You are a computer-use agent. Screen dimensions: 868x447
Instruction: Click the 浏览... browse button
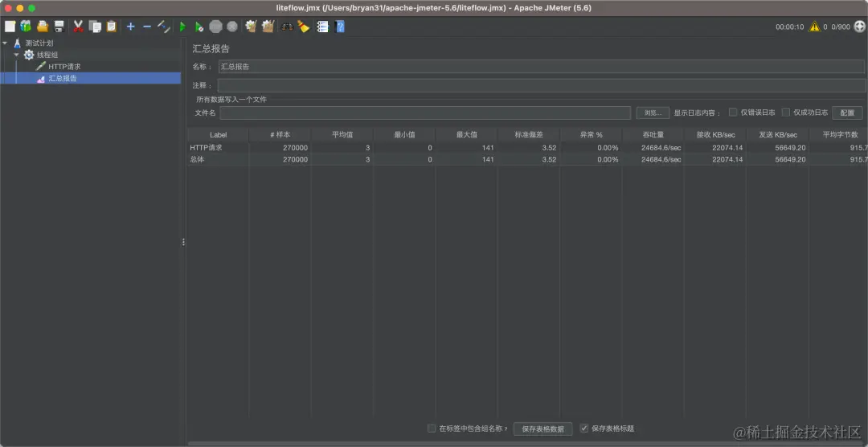click(653, 113)
